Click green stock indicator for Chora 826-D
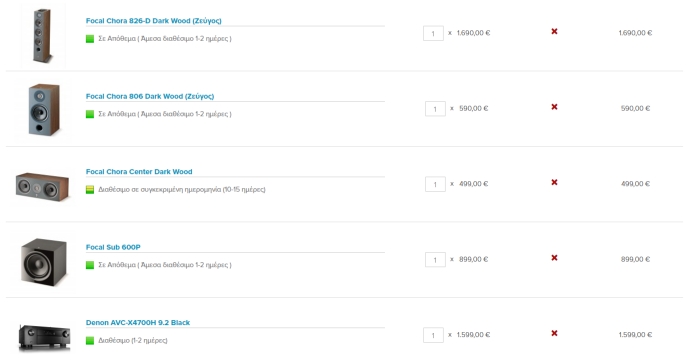 click(90, 39)
